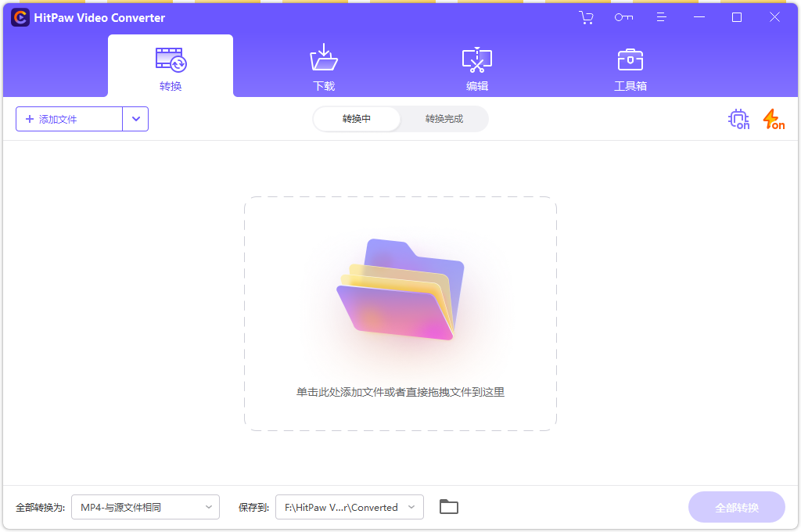801x532 pixels.
Task: Select the 转换中 list tab
Action: [357, 119]
